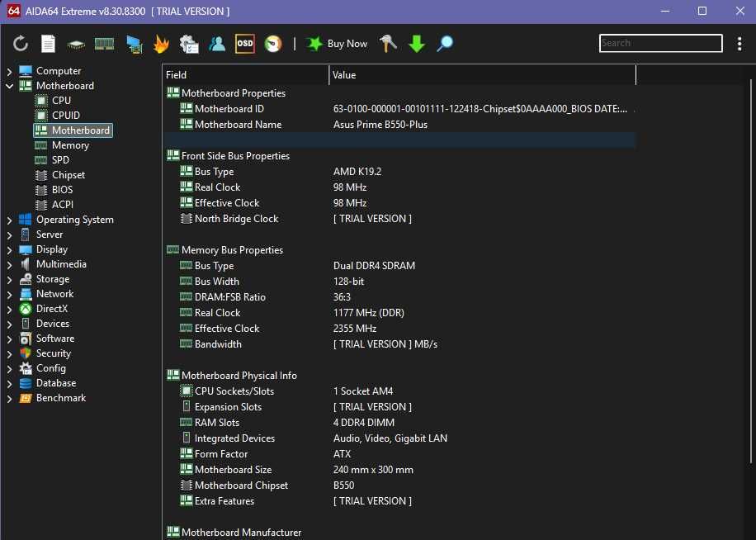Select the Software category
This screenshot has height=540, width=756.
55,339
